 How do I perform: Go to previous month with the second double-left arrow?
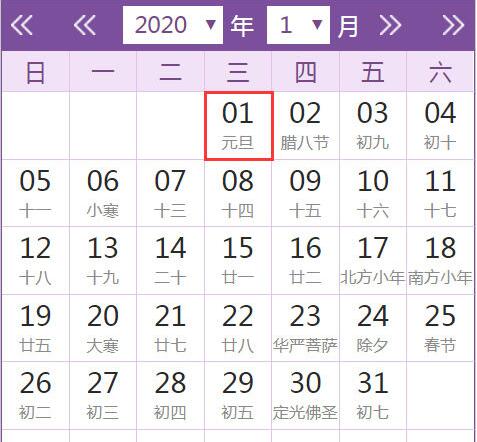[x=85, y=25]
